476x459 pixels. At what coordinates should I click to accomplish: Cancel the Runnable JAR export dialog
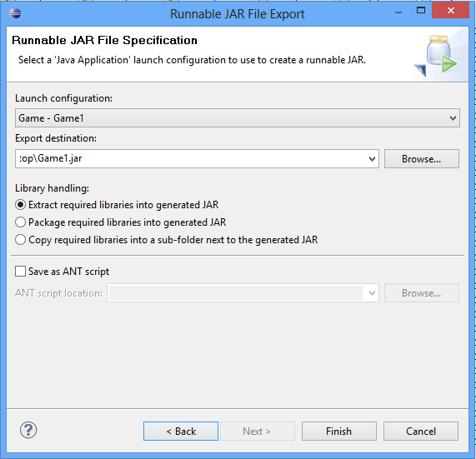click(x=421, y=431)
